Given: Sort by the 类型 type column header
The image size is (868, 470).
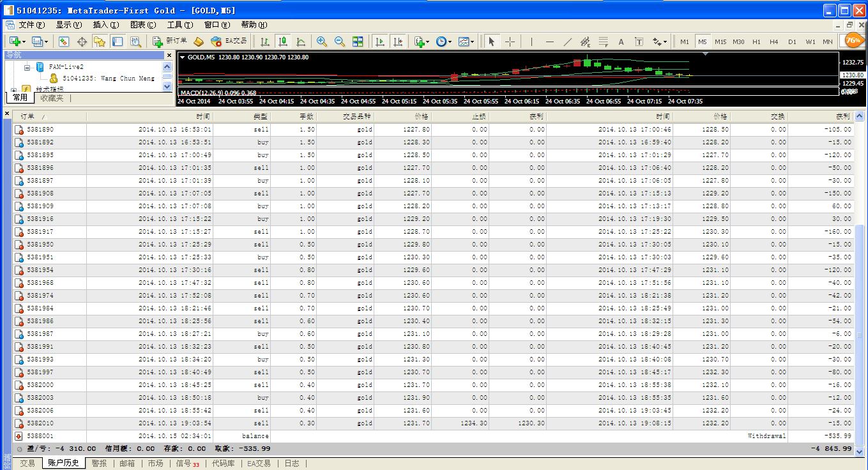Looking at the screenshot, I should pyautogui.click(x=243, y=117).
